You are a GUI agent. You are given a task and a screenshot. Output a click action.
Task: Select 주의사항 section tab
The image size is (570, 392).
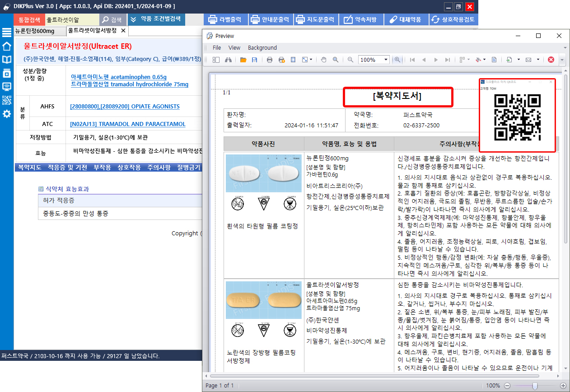(x=159, y=168)
